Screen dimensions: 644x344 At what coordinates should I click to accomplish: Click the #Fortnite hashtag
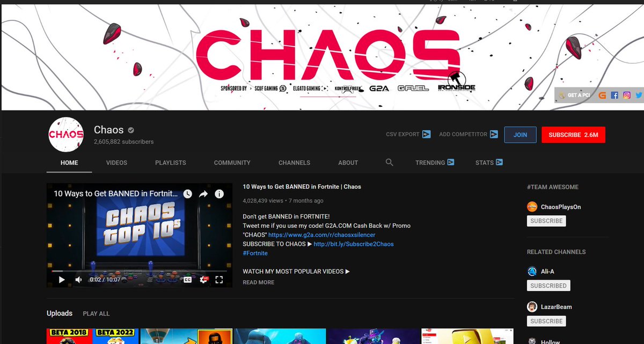tap(255, 253)
